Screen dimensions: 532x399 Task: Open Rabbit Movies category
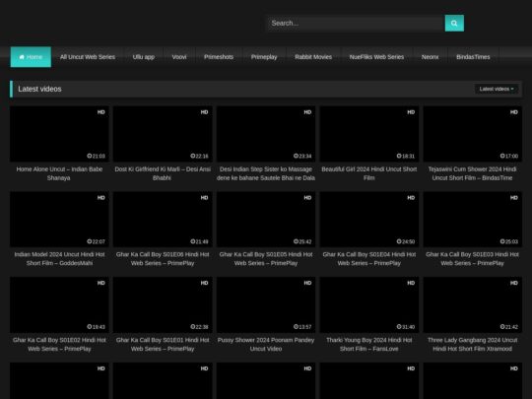[x=313, y=57]
